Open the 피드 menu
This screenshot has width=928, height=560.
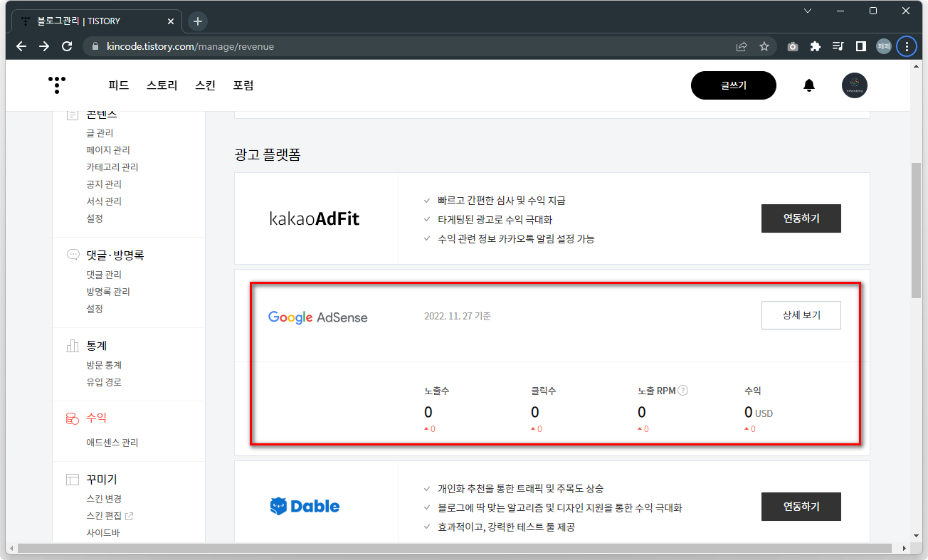119,85
